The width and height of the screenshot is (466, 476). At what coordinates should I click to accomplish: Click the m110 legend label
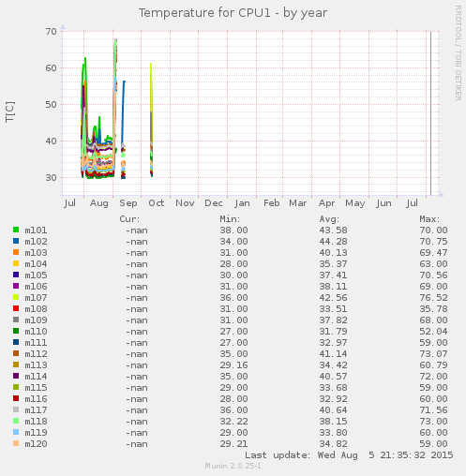tap(36, 332)
